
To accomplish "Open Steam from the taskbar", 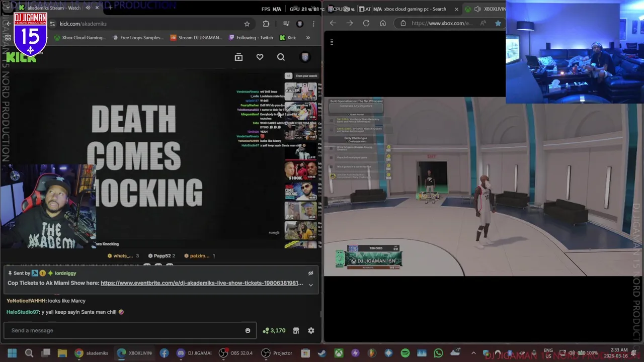I will (x=322, y=353).
